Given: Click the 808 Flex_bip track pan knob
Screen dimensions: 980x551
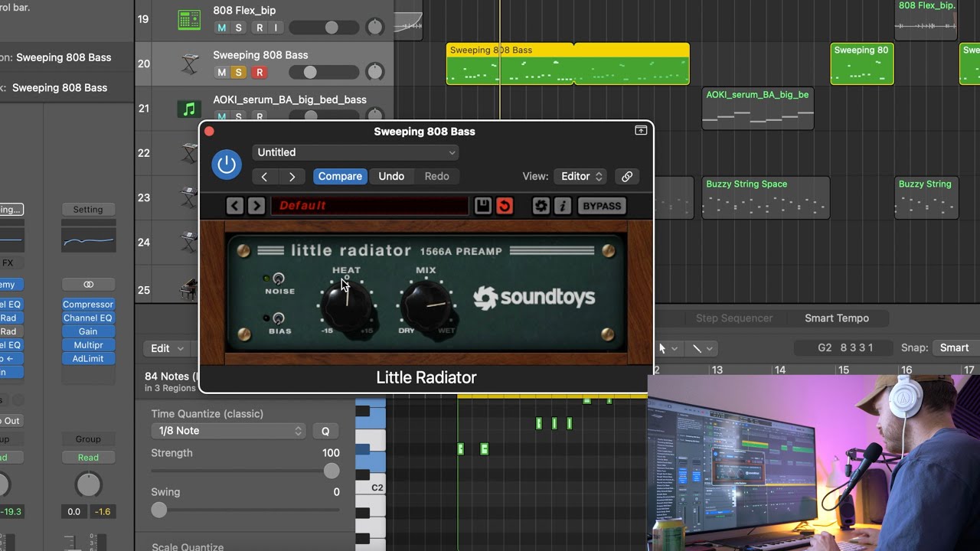Looking at the screenshot, I should click(374, 28).
